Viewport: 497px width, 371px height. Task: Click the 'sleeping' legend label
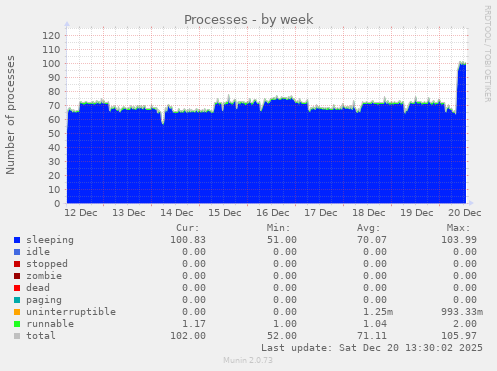click(x=50, y=240)
